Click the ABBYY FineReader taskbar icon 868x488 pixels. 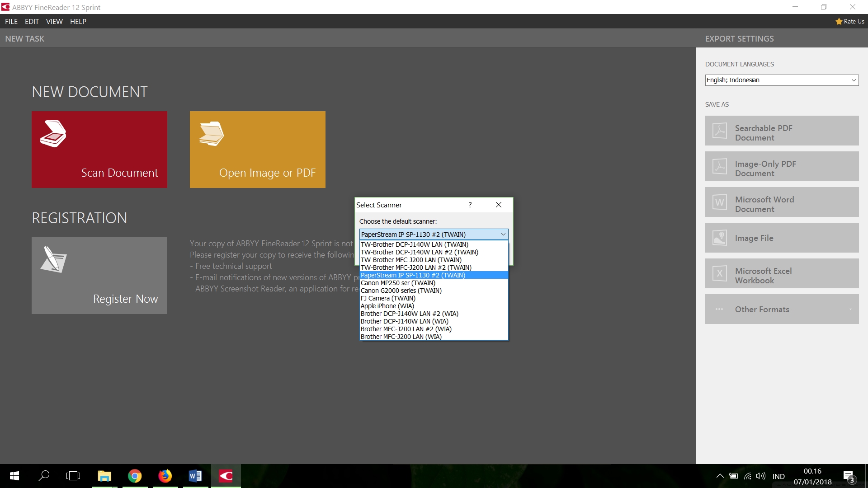click(225, 475)
